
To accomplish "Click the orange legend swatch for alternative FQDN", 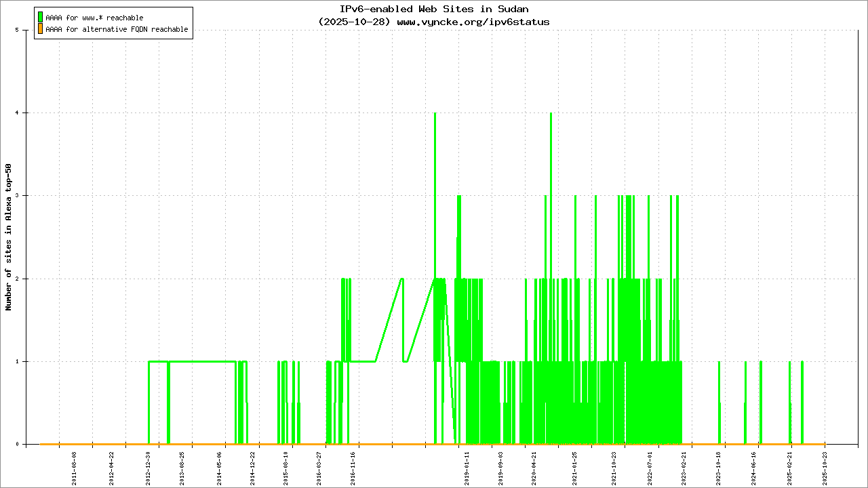I will coord(40,29).
